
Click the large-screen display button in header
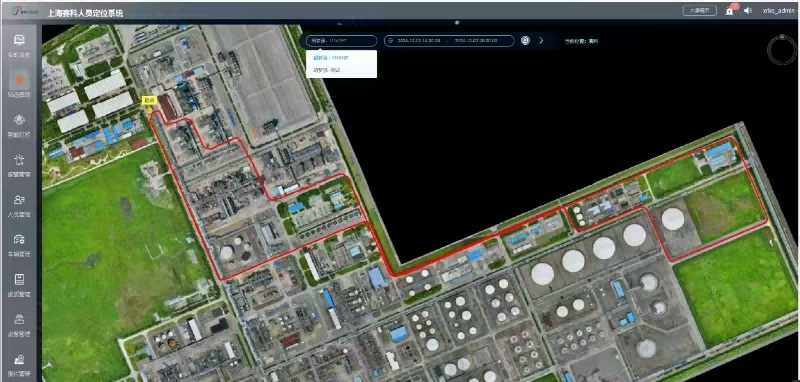(x=699, y=11)
